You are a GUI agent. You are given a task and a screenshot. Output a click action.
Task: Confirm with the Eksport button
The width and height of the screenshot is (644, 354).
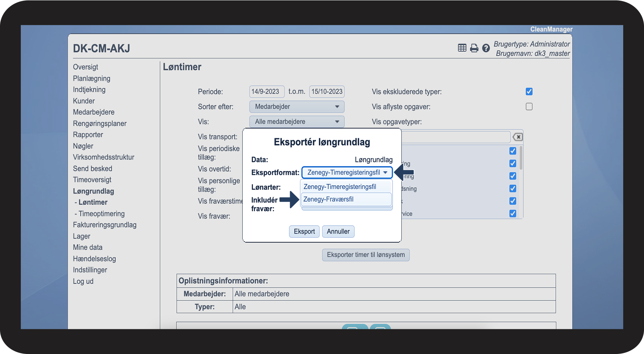304,232
